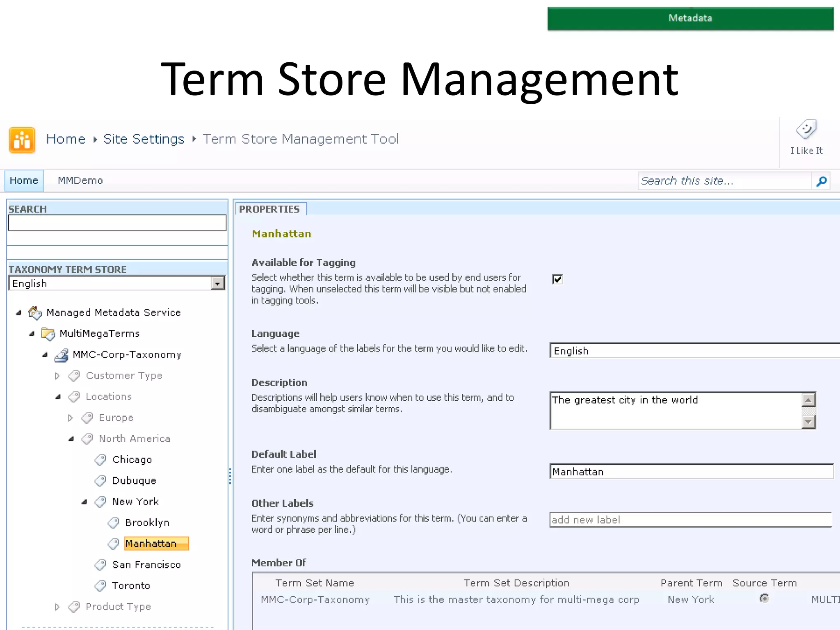Click the green Metadata banner button

[690, 18]
